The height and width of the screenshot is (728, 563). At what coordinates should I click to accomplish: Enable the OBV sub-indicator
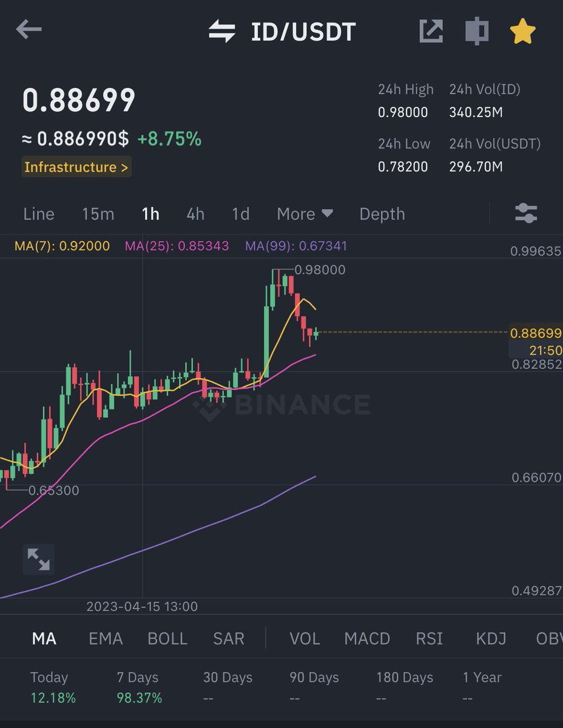(x=550, y=638)
